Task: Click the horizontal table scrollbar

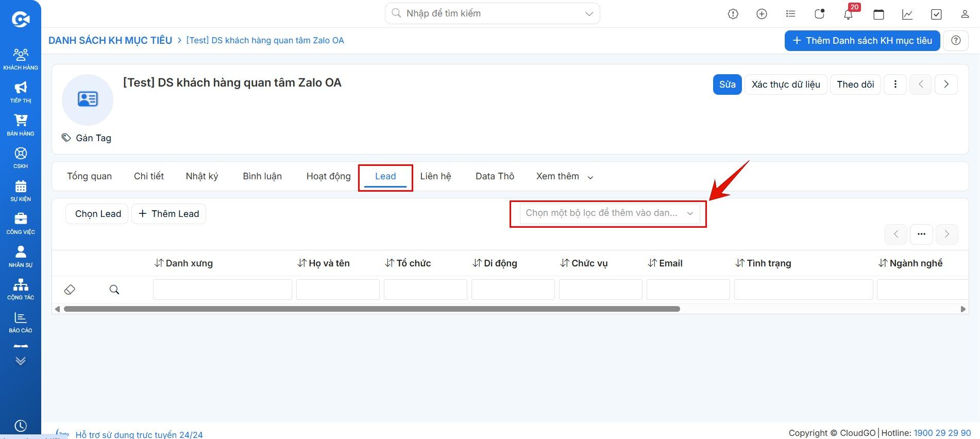Action: [372, 309]
